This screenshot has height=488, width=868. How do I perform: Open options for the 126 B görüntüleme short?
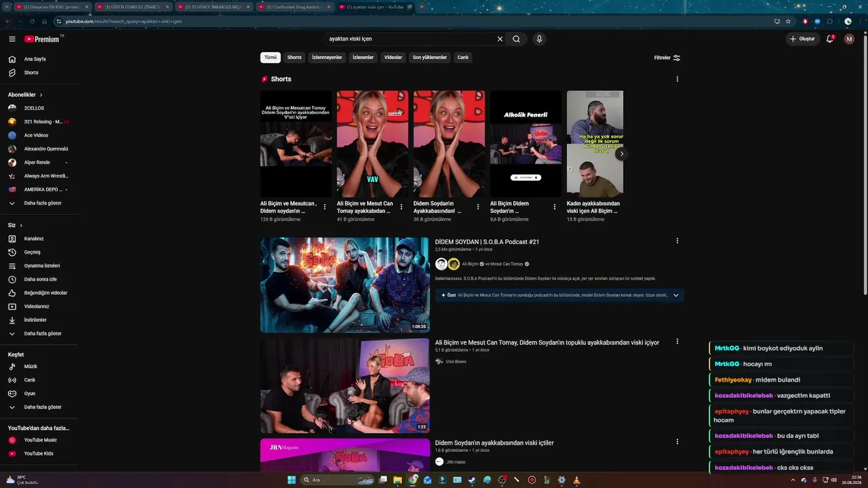[325, 207]
